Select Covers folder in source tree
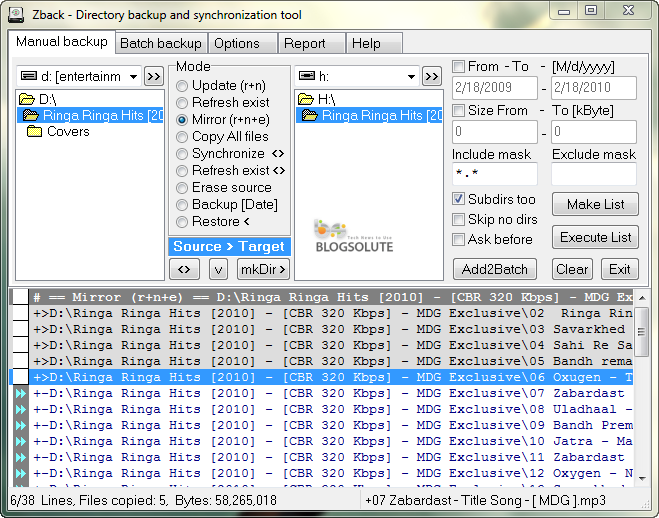Viewport: 659px width, 518px height. click(x=69, y=131)
